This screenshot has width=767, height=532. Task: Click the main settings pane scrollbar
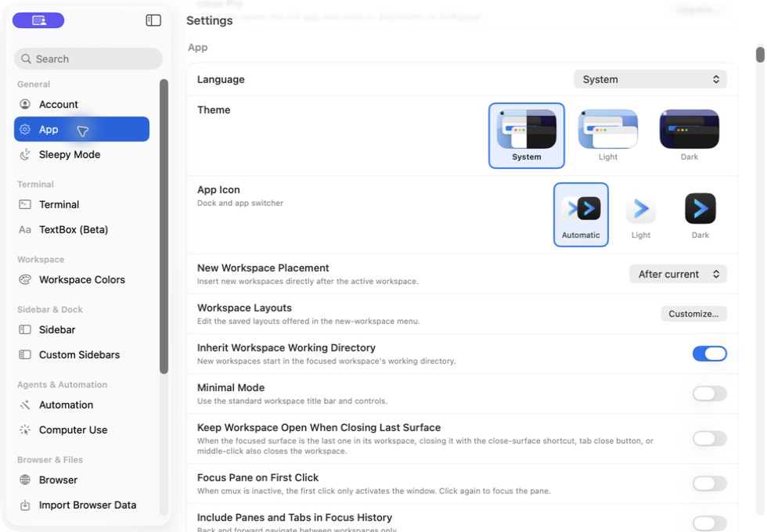(760, 53)
